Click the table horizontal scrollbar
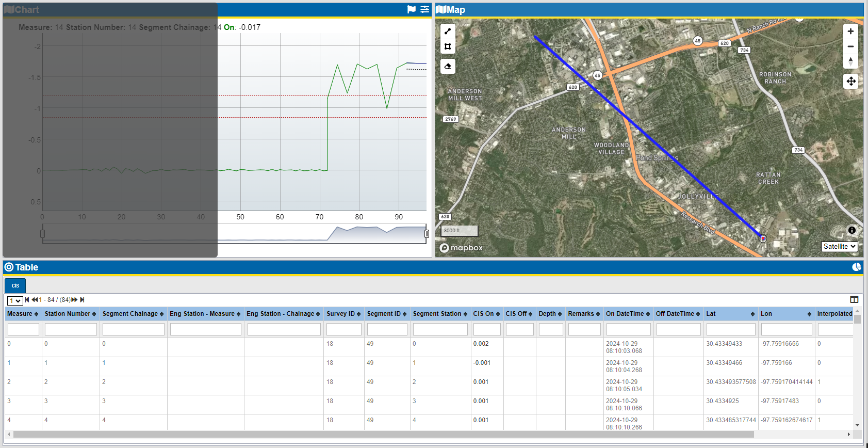868x448 pixels. pyautogui.click(x=384, y=435)
